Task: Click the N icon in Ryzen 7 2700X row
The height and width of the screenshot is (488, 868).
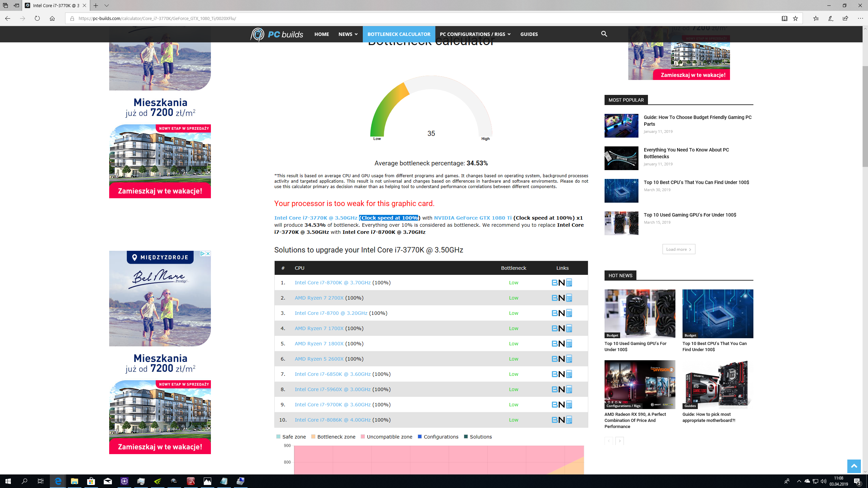Action: point(562,298)
